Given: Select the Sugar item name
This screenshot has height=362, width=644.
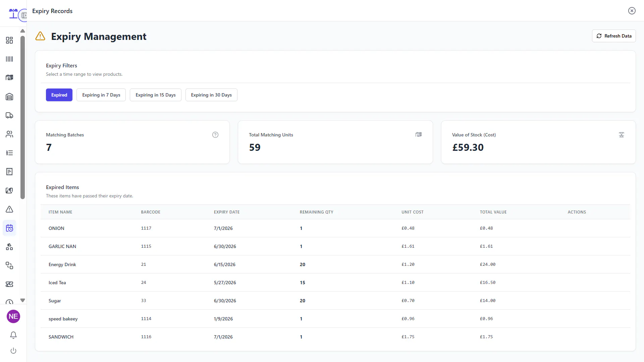Looking at the screenshot, I should point(55,301).
